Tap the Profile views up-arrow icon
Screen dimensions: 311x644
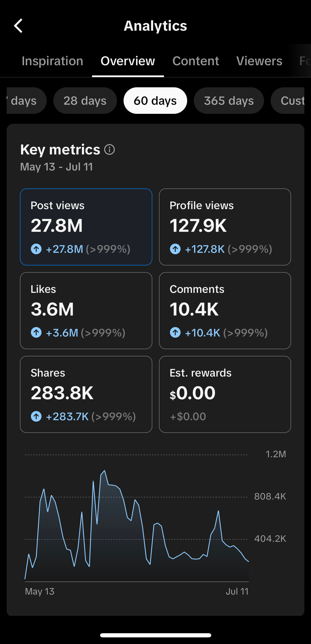pyautogui.click(x=175, y=249)
